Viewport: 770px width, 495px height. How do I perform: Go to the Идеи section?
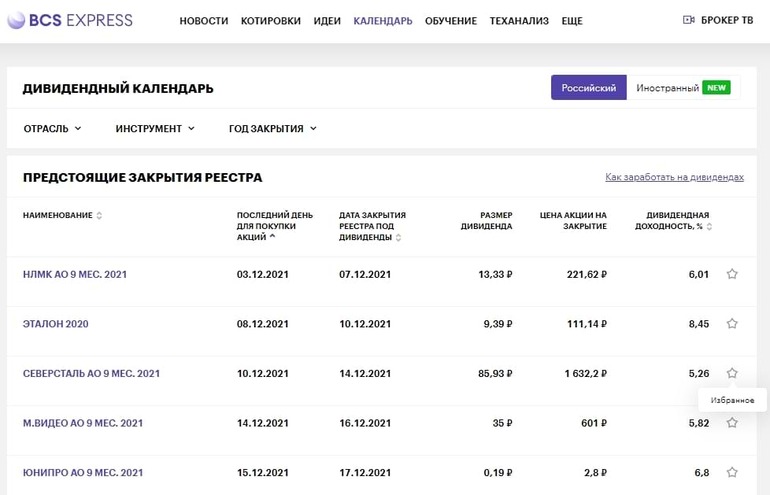(x=327, y=21)
